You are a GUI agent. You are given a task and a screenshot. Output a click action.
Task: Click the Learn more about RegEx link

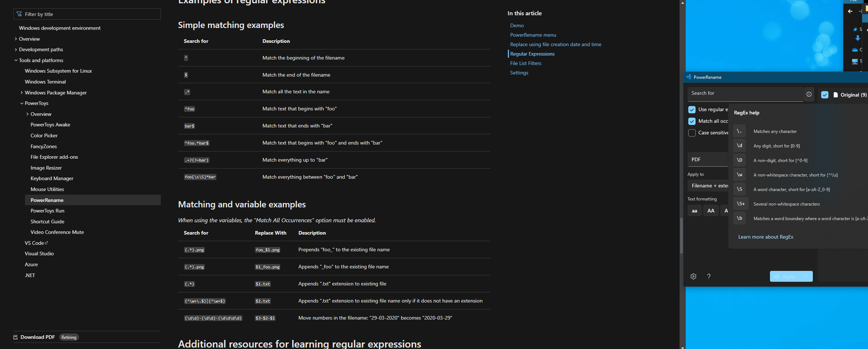pos(766,236)
